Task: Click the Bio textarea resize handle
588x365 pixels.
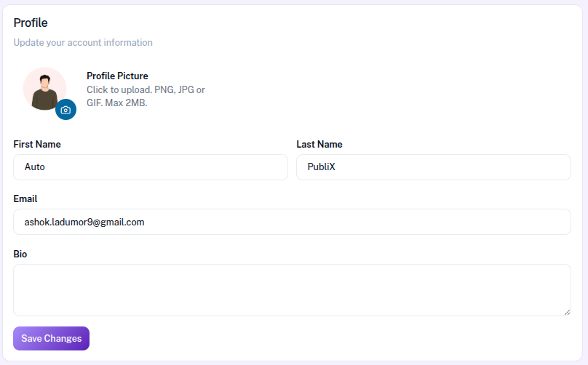Action: [x=567, y=312]
